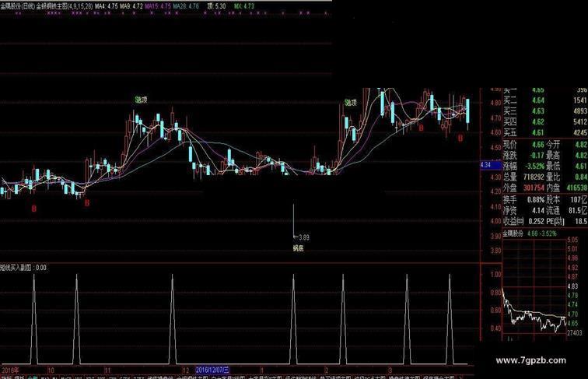Select the leftmost red B buy marker
The image size is (588, 379).
34,209
